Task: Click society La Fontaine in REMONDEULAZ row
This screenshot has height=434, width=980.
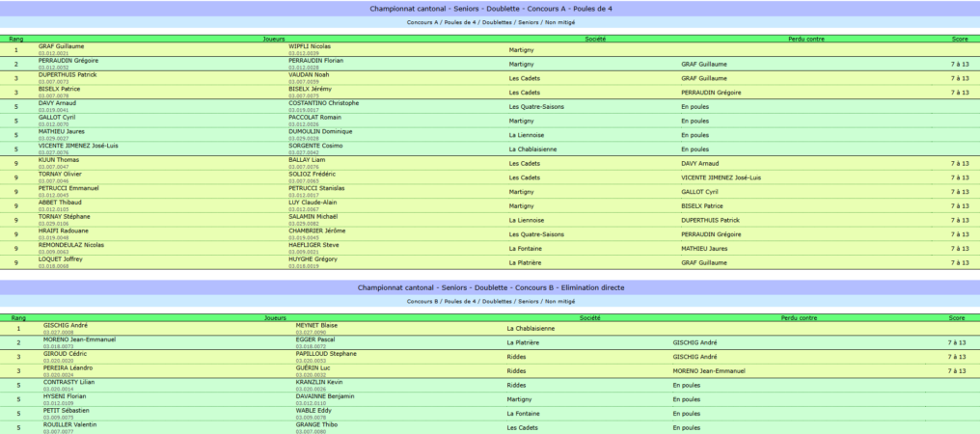Action: tap(525, 249)
